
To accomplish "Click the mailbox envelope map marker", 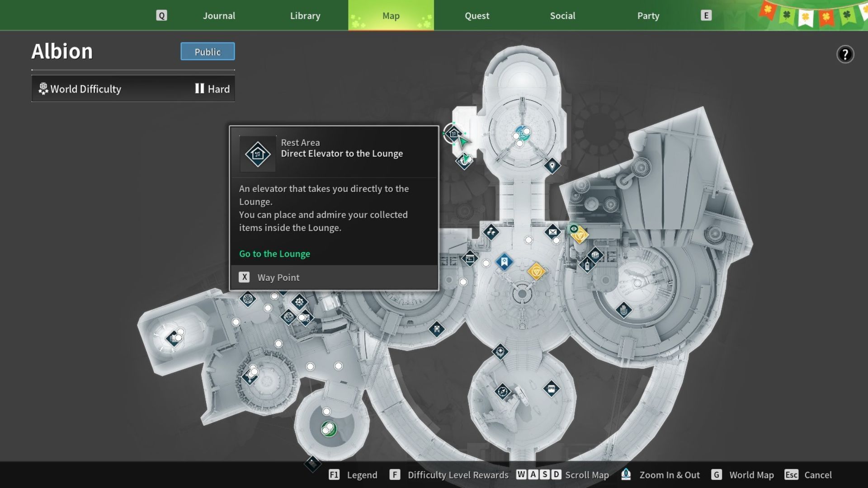I will click(x=552, y=232).
